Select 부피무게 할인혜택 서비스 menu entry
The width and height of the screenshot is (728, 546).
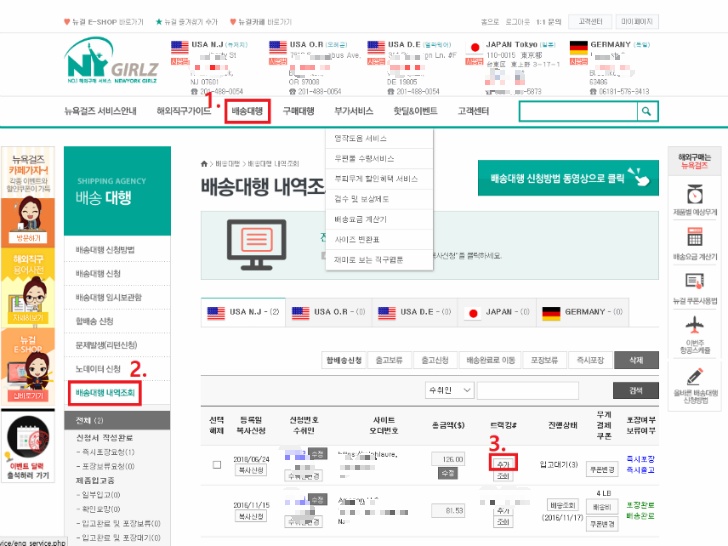[379, 179]
